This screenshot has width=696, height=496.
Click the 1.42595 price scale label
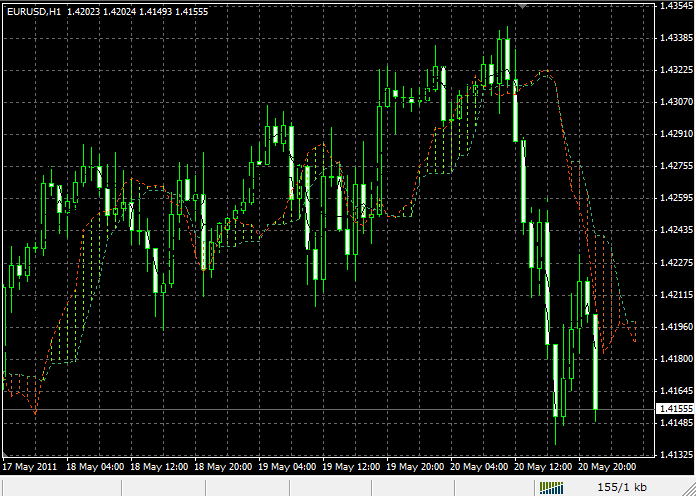(676, 198)
